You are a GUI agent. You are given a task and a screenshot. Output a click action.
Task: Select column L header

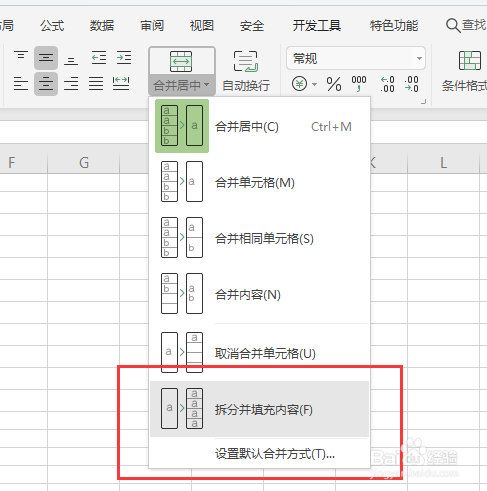443,163
